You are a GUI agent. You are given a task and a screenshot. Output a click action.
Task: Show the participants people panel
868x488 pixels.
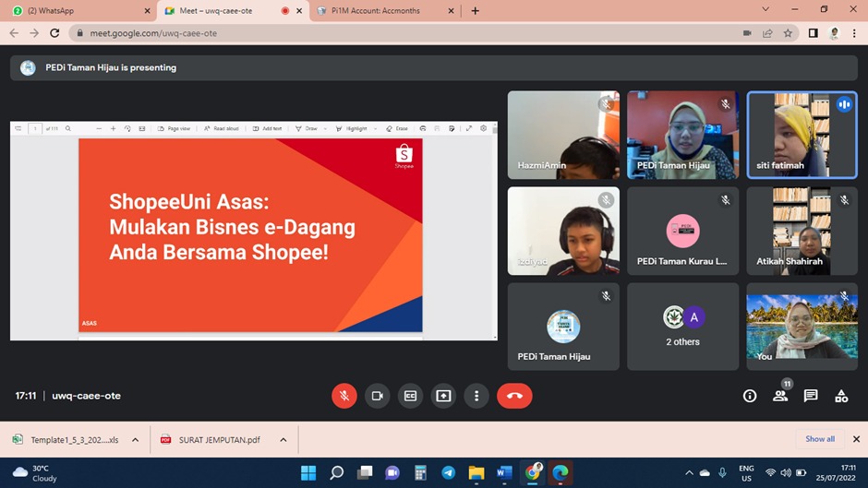pyautogui.click(x=780, y=396)
